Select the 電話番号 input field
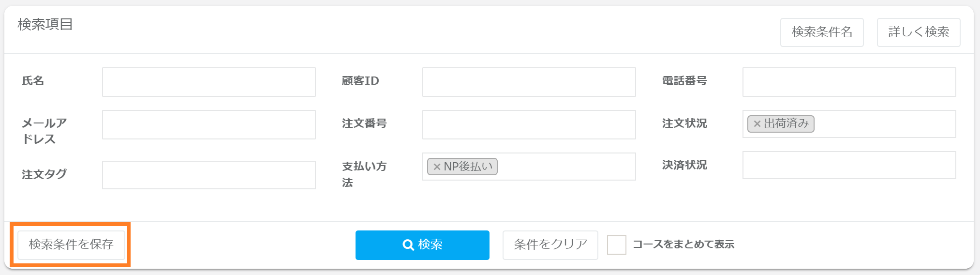This screenshot has height=275, width=980. click(x=849, y=82)
